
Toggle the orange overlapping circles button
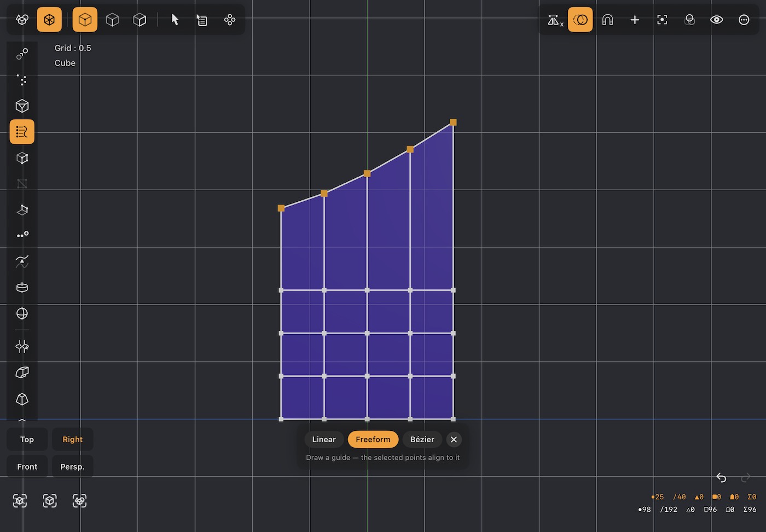[581, 20]
